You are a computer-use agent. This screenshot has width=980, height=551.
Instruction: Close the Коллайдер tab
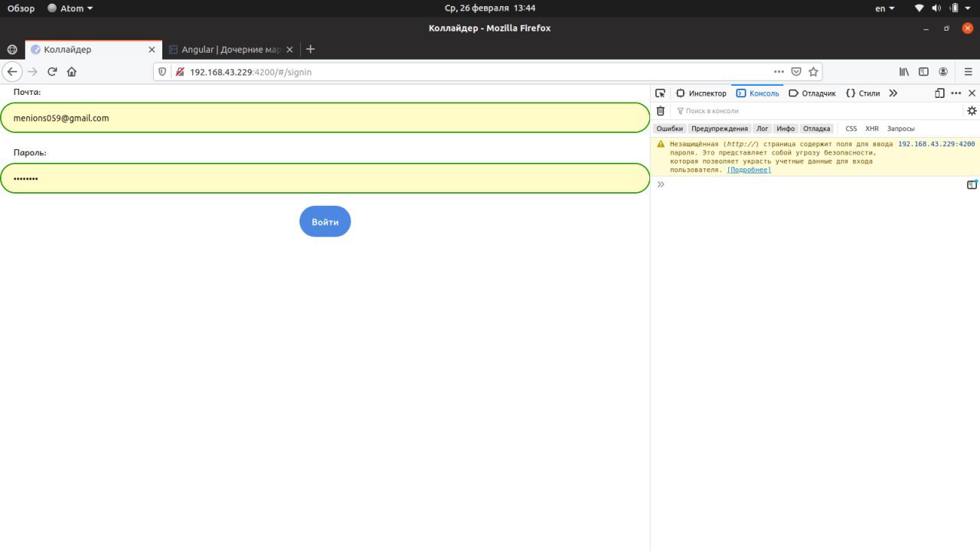tap(152, 50)
